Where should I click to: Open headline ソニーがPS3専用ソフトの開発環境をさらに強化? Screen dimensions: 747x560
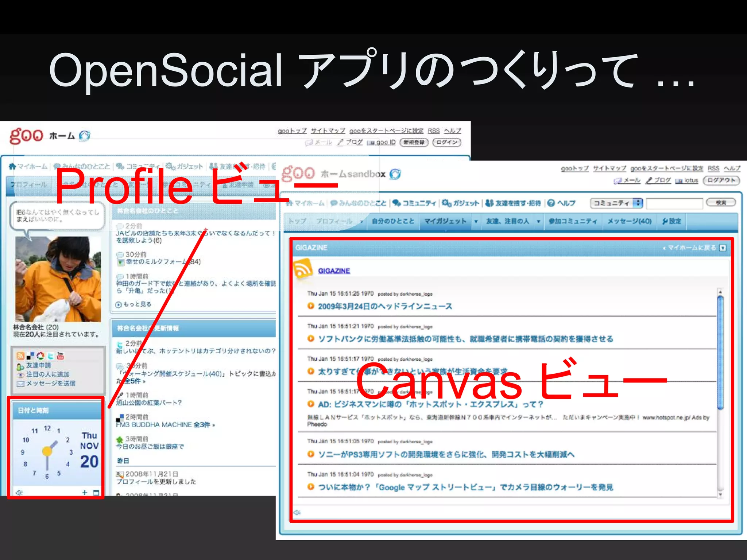446,454
